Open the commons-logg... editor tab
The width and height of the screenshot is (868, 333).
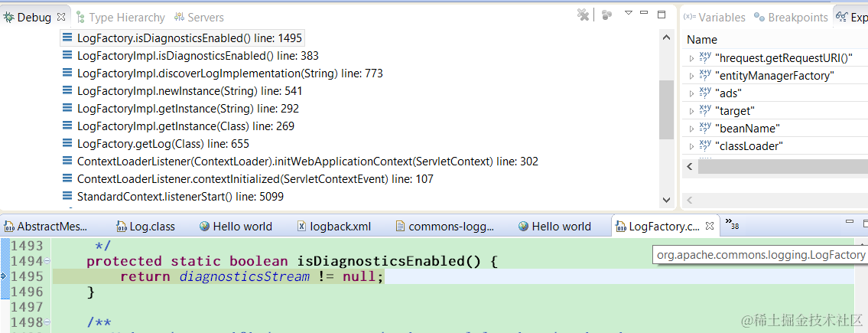[x=445, y=226]
